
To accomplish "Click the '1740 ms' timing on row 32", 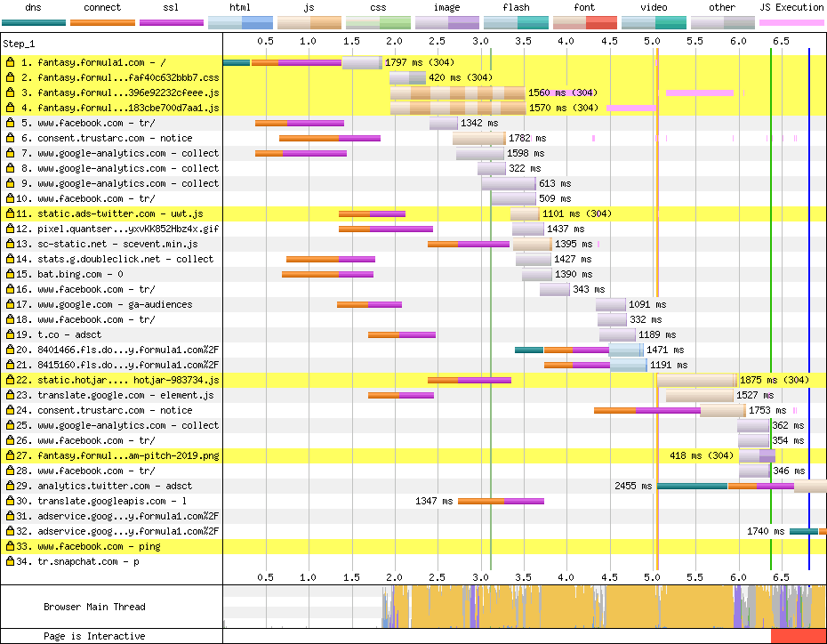I will click(x=766, y=531).
